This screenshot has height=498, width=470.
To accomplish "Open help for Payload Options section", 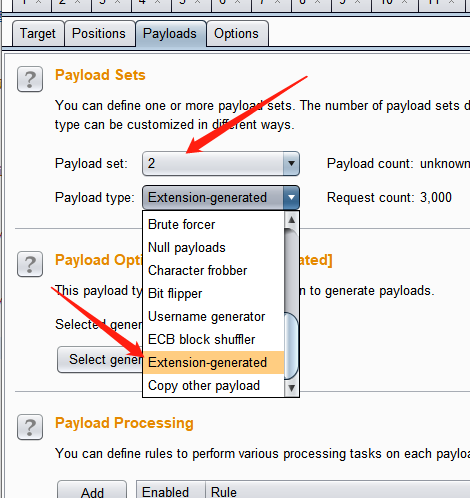I will (x=30, y=264).
